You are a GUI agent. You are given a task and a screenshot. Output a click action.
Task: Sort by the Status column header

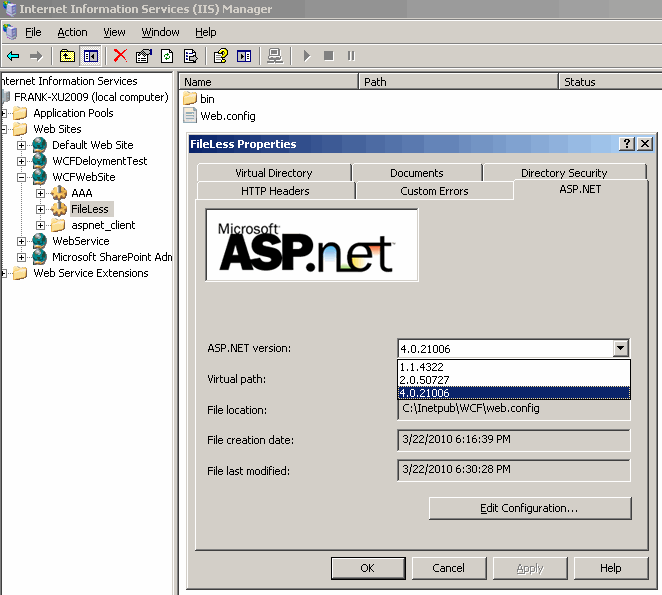(x=610, y=82)
